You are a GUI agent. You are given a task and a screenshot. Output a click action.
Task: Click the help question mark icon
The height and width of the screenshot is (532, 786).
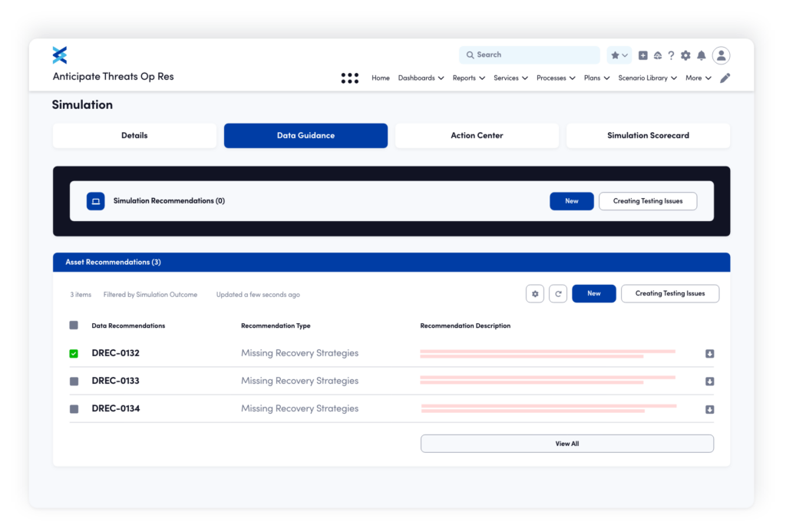pyautogui.click(x=671, y=55)
